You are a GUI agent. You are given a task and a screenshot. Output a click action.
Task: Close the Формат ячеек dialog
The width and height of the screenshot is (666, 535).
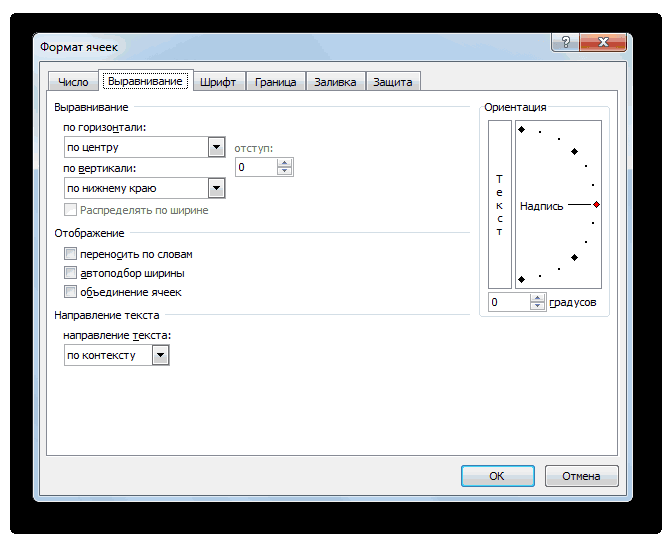click(603, 42)
